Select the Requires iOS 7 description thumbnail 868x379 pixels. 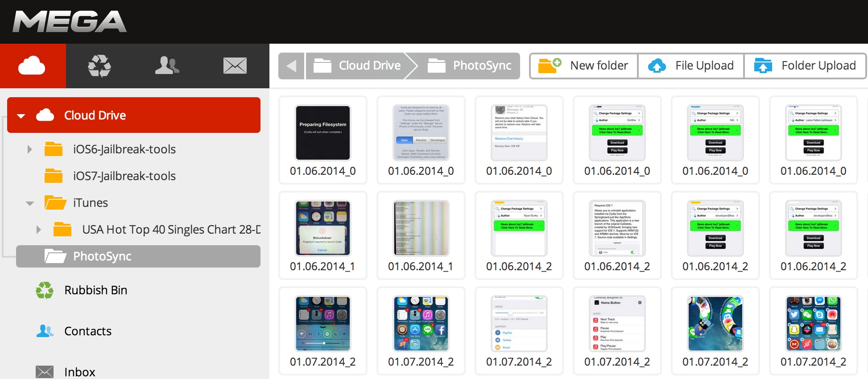coord(617,228)
